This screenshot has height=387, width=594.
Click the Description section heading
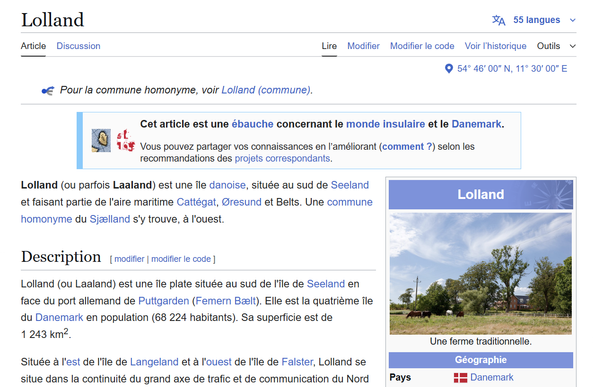tap(61, 257)
